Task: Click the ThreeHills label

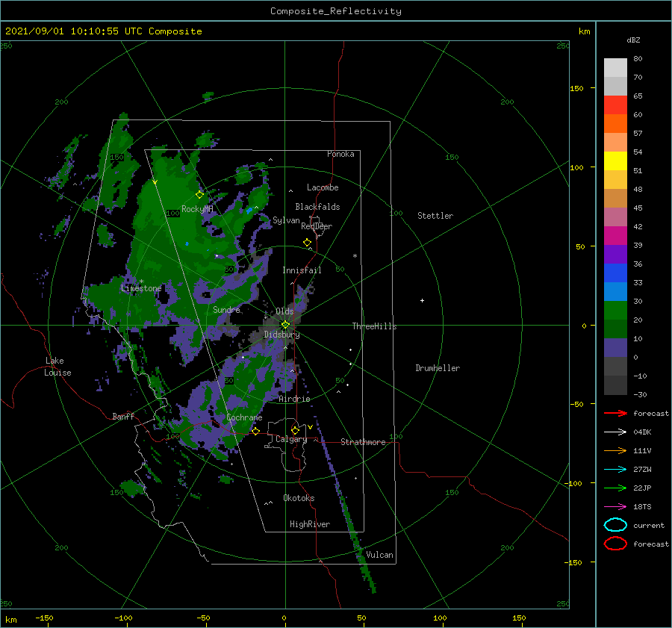Action: [374, 326]
